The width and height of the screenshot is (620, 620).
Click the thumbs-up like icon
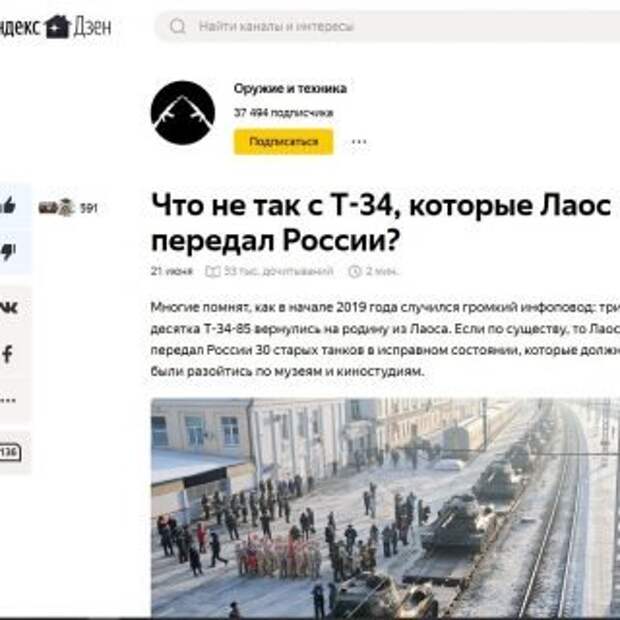[x=8, y=206]
